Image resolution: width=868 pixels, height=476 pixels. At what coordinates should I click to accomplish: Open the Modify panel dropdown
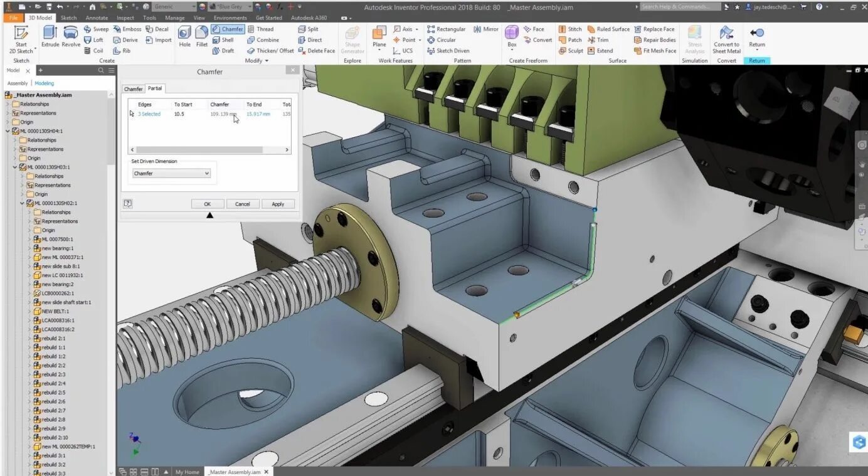257,61
